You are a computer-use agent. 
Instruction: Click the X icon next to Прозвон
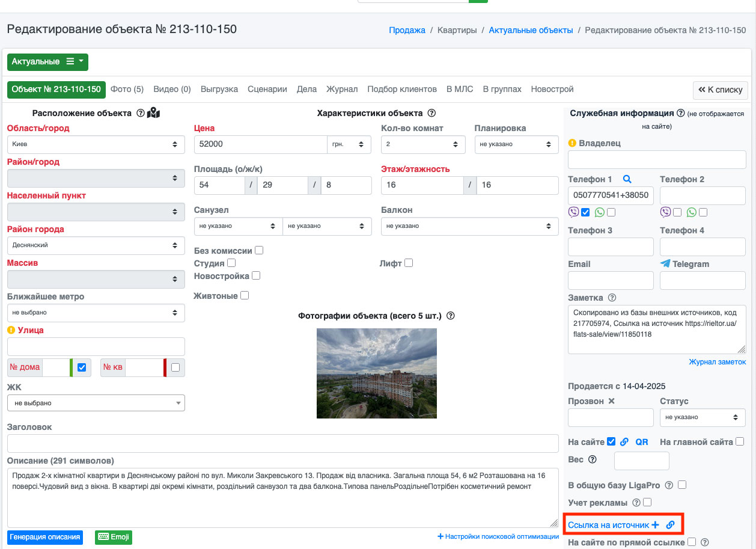pos(611,401)
